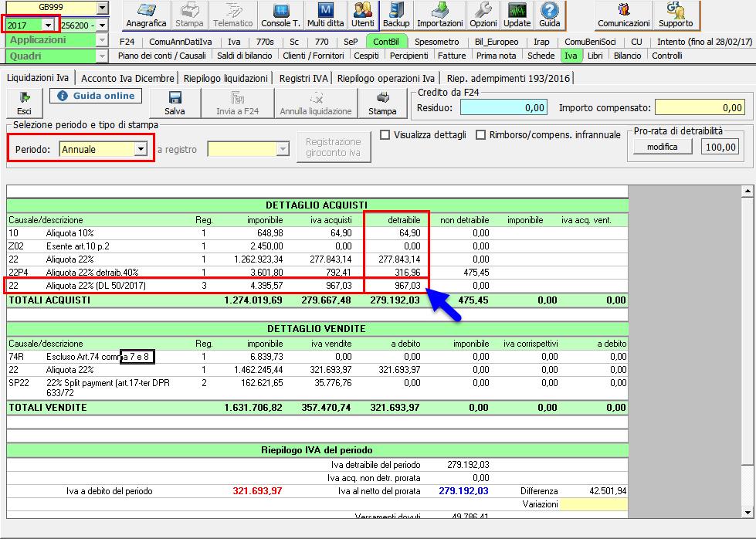The image size is (756, 539).
Task: Click the Guida online button
Action: click(97, 97)
